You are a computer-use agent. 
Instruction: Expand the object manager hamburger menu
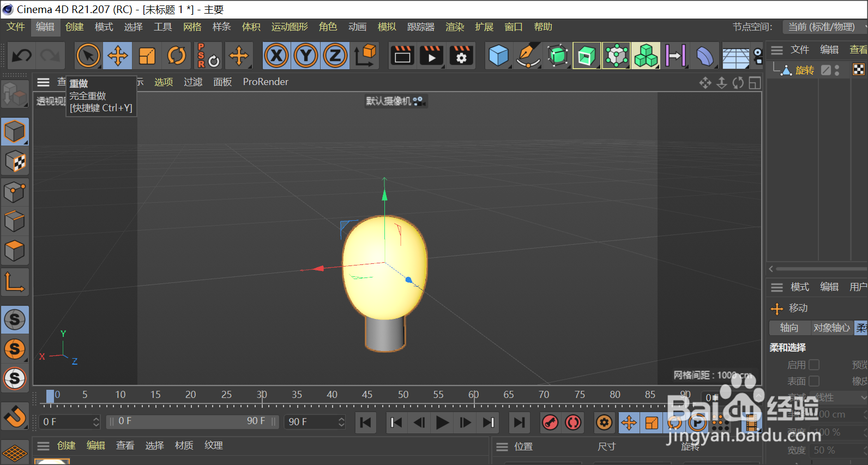[x=777, y=50]
